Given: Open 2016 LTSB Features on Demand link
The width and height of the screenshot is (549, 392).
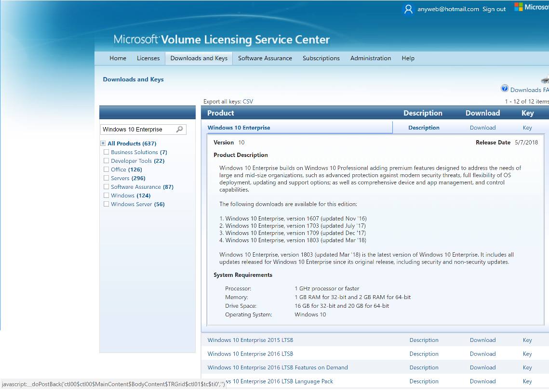Looking at the screenshot, I should tap(278, 367).
